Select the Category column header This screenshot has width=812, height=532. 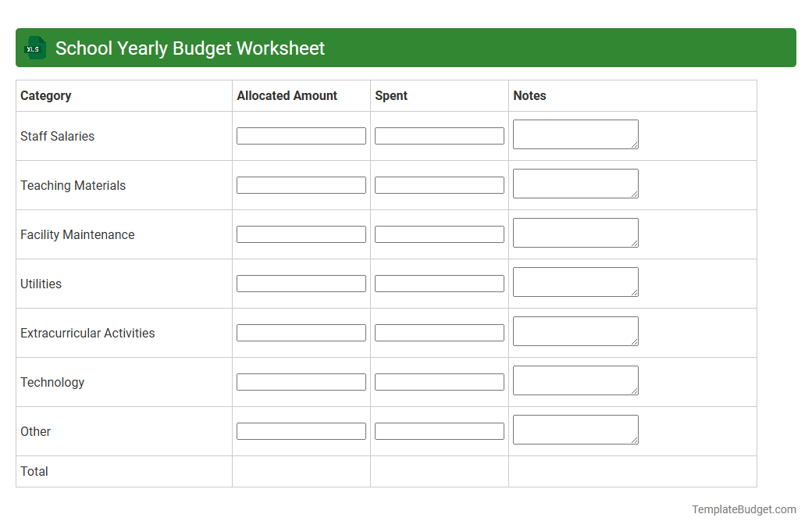click(46, 95)
